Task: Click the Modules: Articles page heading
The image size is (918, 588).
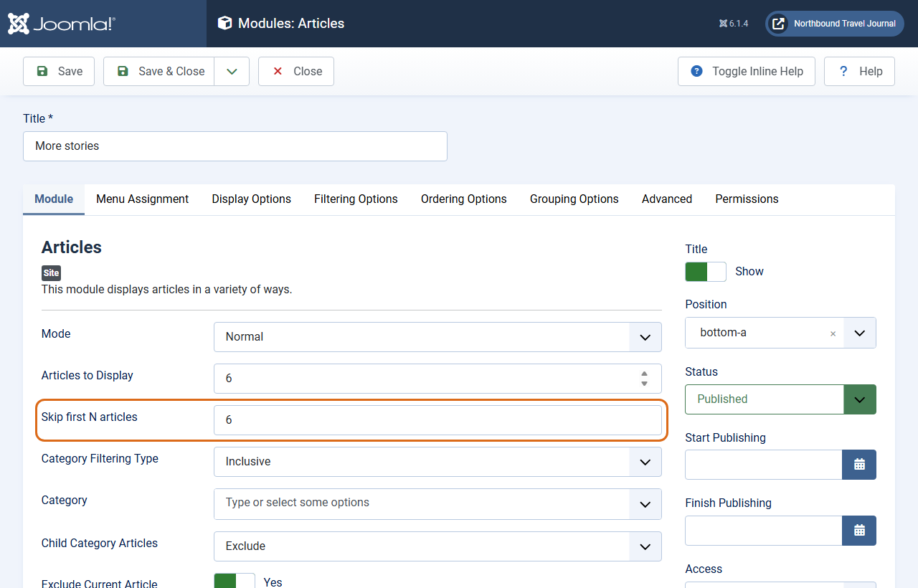Action: click(291, 24)
